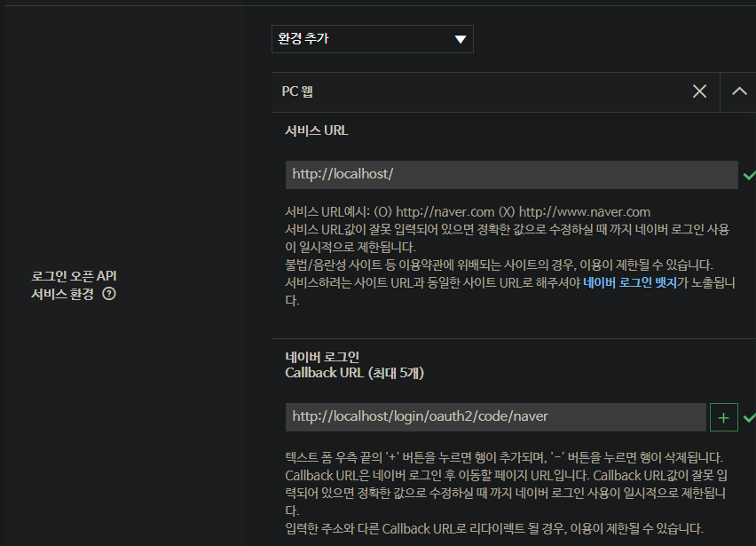
Task: Click the 네이버 로그인 heading text
Action: [322, 357]
